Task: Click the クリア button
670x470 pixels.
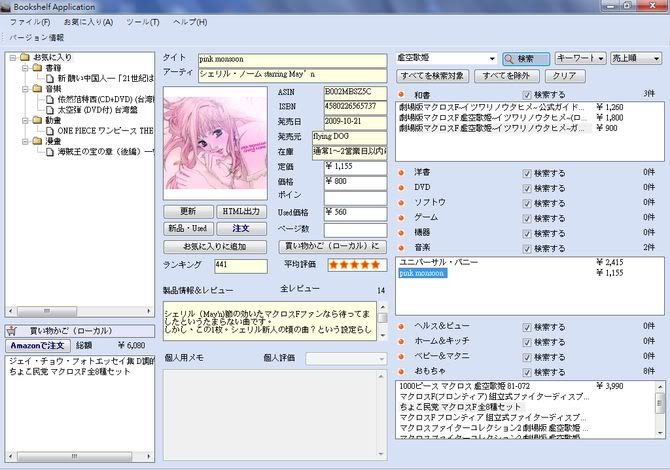Action: 565,76
